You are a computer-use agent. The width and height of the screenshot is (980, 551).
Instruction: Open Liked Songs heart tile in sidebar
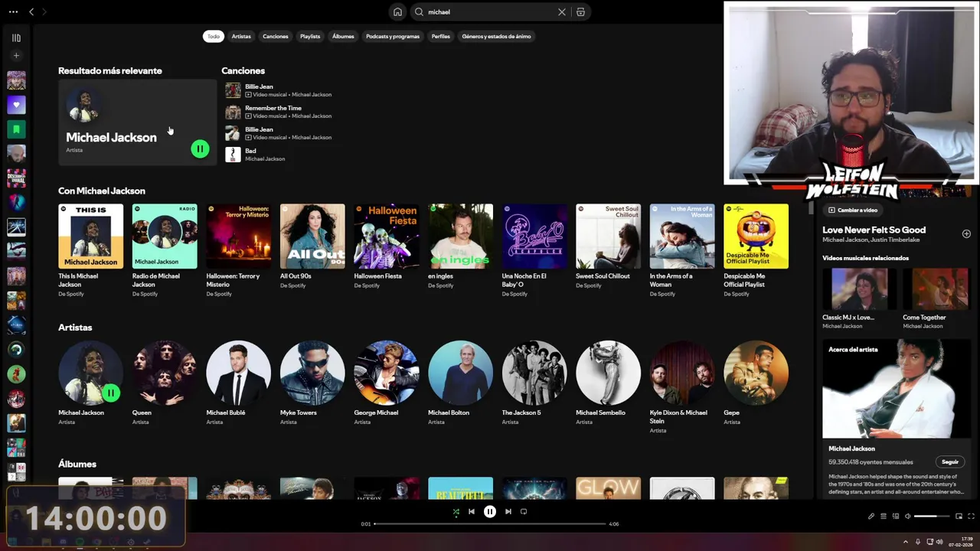(16, 105)
